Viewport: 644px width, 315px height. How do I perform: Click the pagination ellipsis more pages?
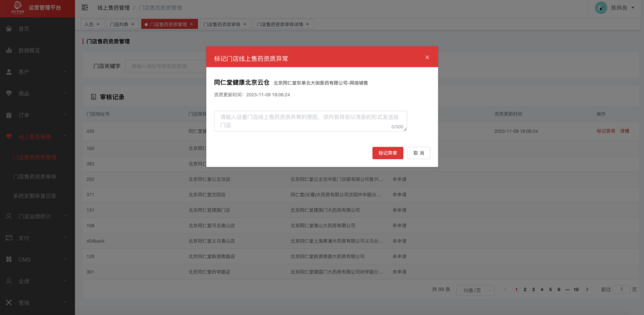coord(567,290)
